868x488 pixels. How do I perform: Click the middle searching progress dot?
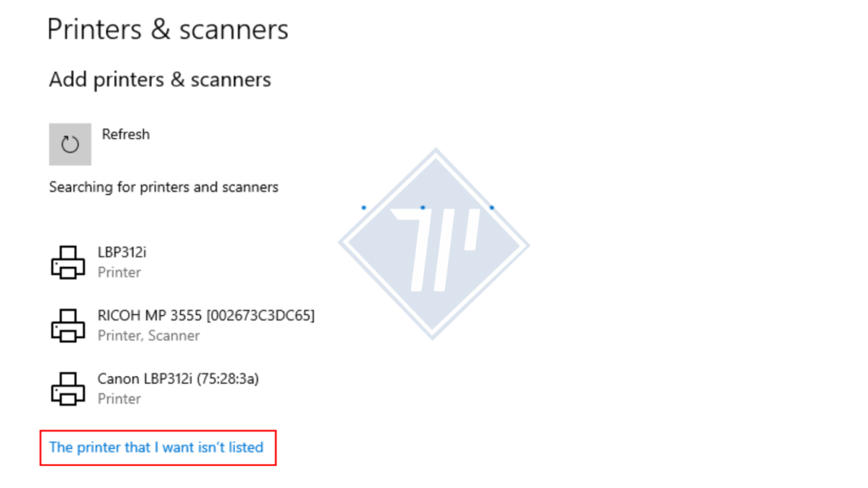point(422,208)
